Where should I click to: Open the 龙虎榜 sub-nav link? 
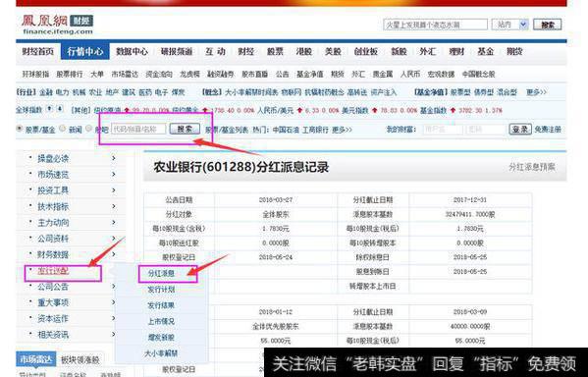(189, 75)
